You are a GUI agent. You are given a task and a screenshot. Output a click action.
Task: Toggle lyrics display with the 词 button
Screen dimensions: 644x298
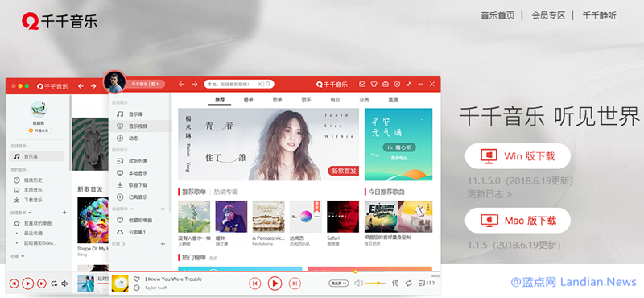(x=395, y=284)
